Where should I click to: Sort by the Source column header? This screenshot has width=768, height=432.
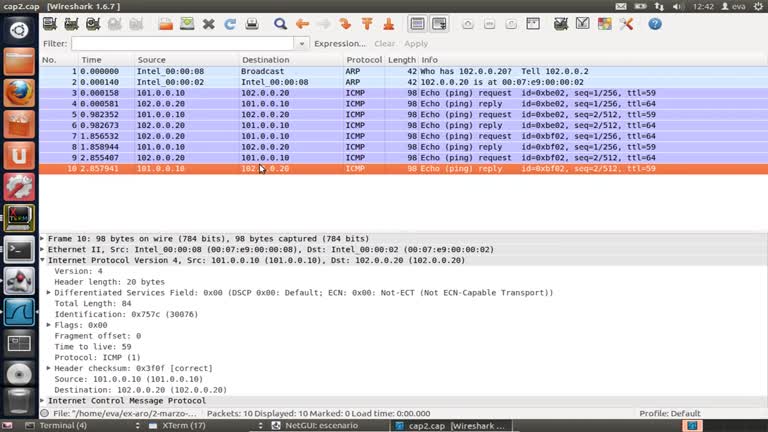tap(187, 60)
